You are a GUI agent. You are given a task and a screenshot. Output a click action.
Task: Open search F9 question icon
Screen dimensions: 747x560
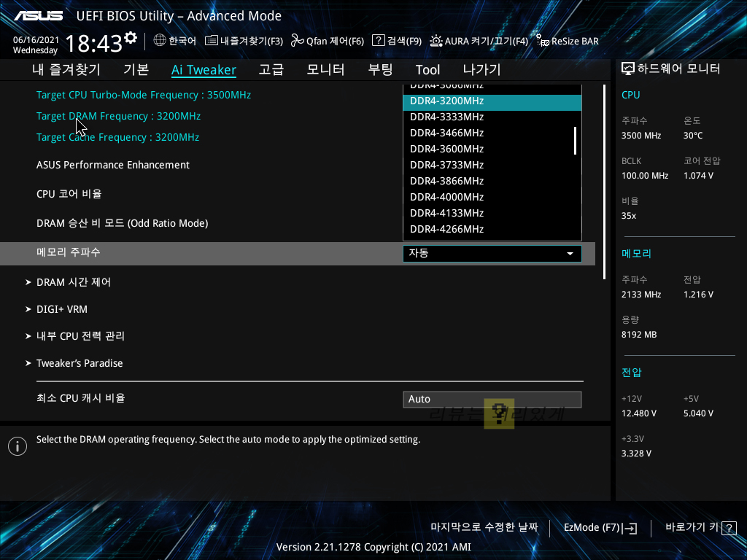click(379, 41)
